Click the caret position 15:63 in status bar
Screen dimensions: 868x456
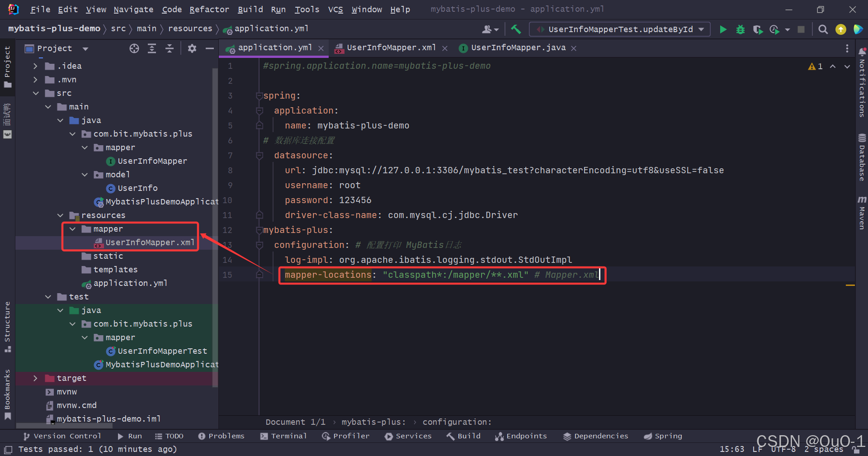(x=732, y=449)
